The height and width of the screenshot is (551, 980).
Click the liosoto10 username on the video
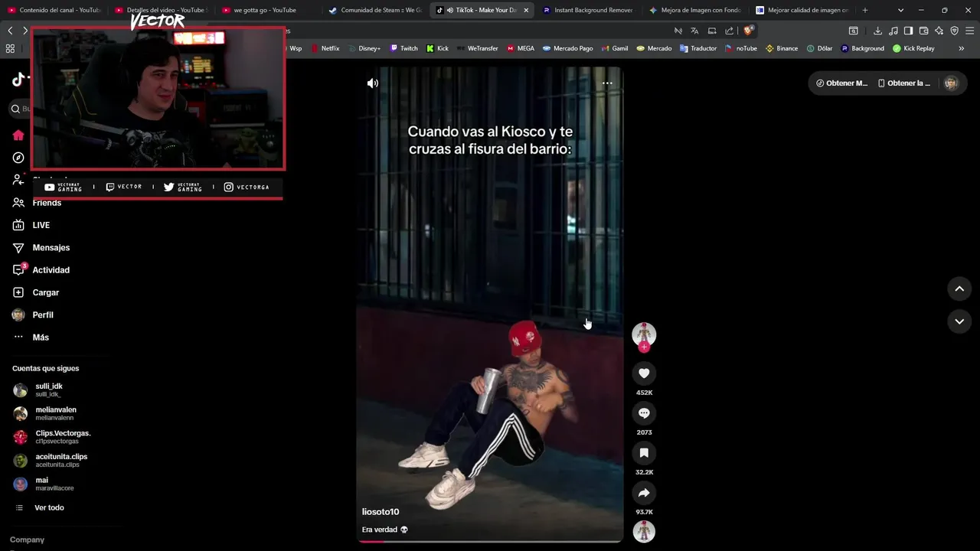click(381, 512)
